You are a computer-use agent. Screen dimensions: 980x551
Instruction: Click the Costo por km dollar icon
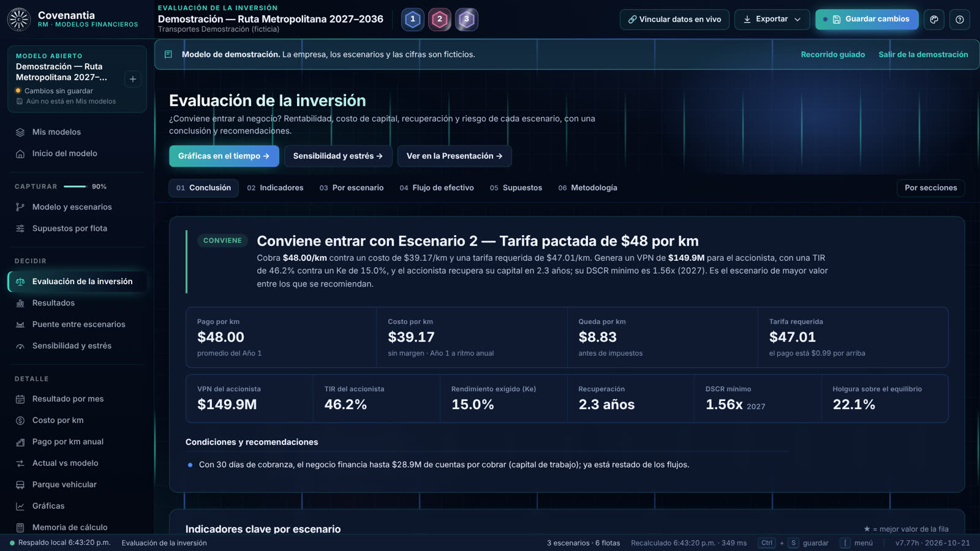pos(20,421)
